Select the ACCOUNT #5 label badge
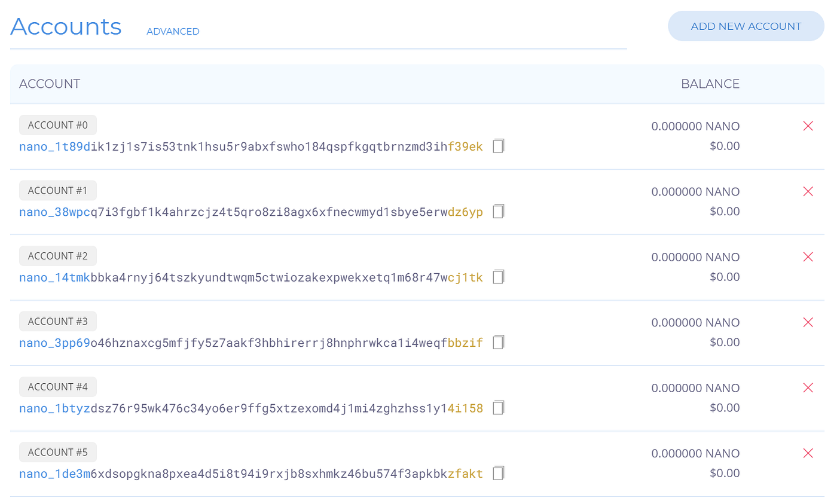The width and height of the screenshot is (837, 504). [58, 453]
